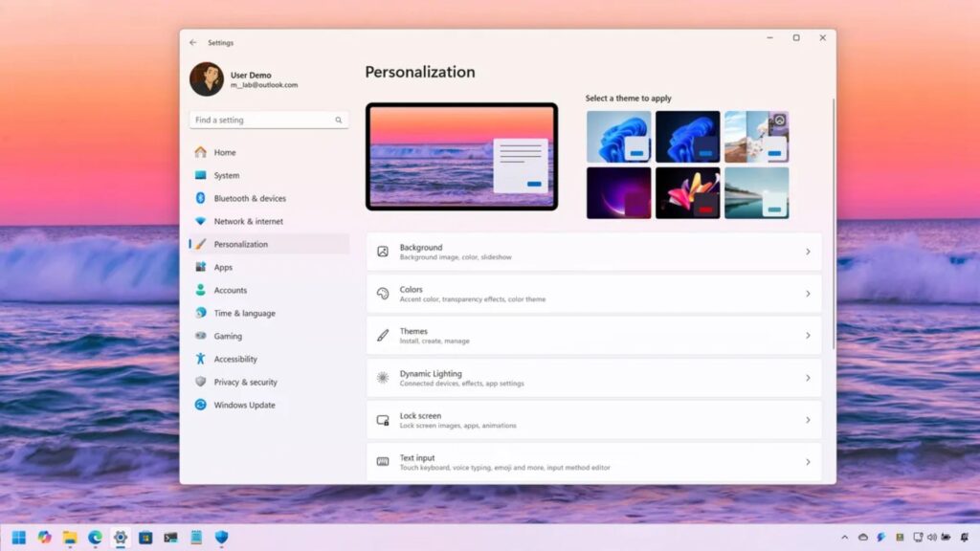Open the Background settings row
This screenshot has width=980, height=551.
point(593,252)
